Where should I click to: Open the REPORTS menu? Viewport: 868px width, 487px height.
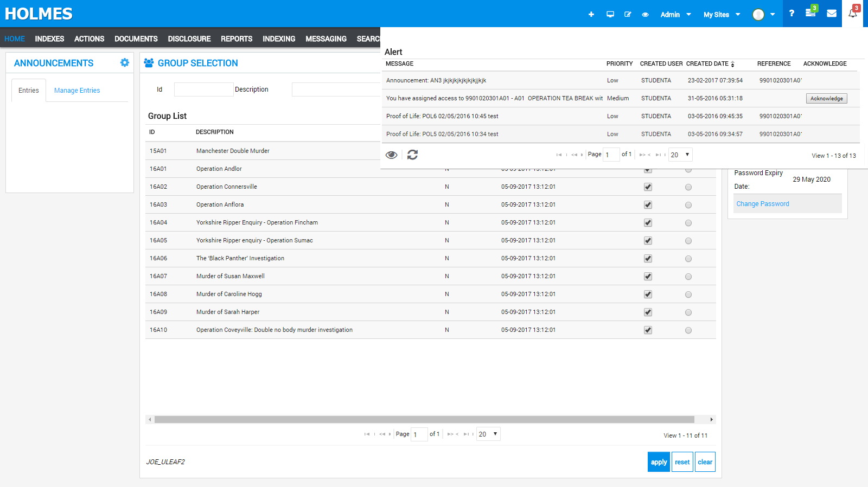click(x=237, y=39)
